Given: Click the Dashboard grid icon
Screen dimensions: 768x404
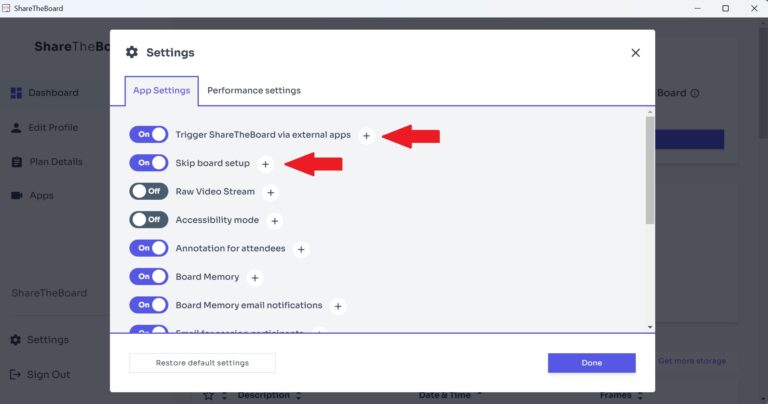Looking at the screenshot, I should click(16, 93).
